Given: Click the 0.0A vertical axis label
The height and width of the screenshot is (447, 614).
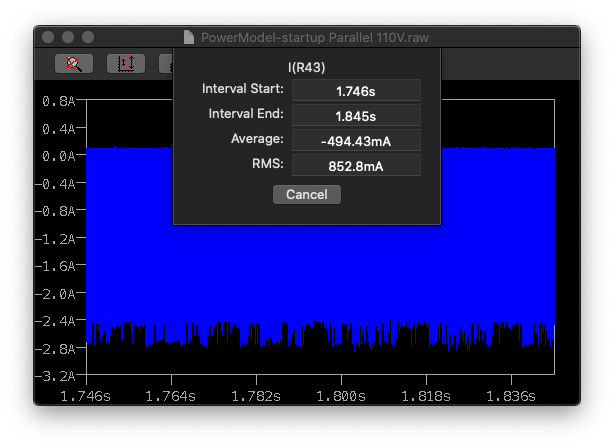Looking at the screenshot, I should pos(59,156).
